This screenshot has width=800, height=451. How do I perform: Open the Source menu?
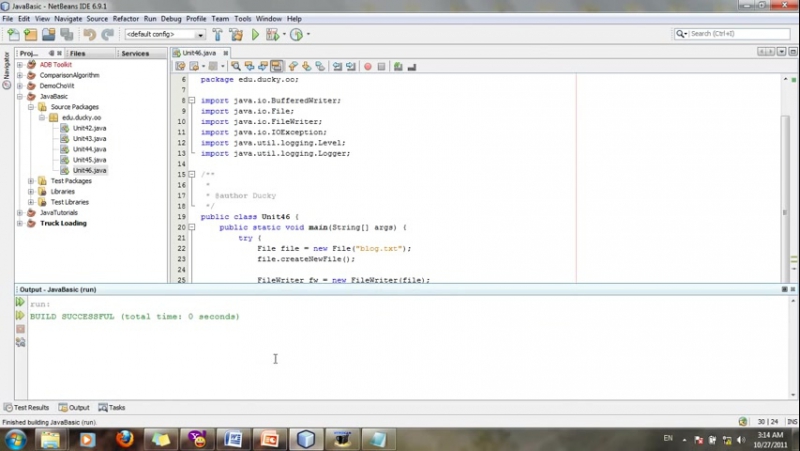point(97,18)
